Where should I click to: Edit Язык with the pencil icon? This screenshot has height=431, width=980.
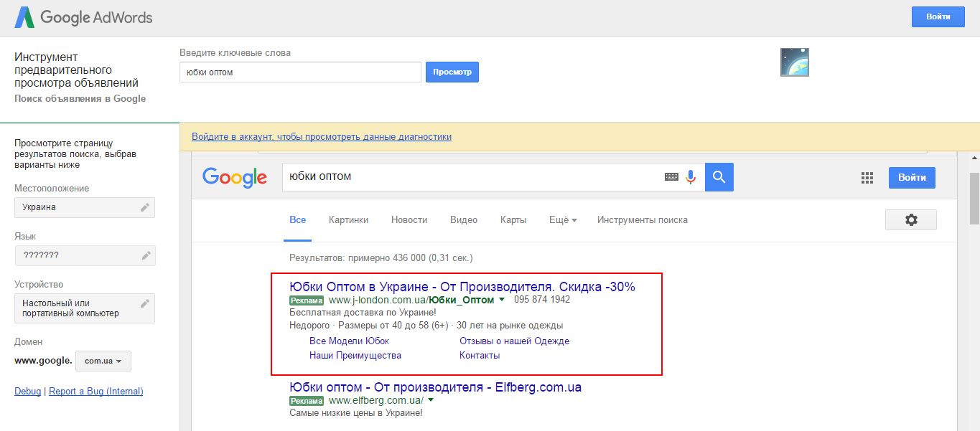(146, 255)
